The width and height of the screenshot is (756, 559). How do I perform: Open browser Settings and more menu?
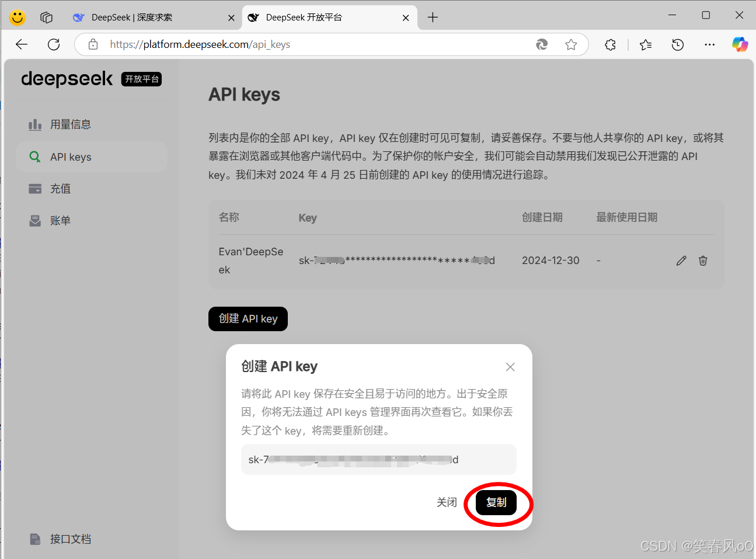709,44
